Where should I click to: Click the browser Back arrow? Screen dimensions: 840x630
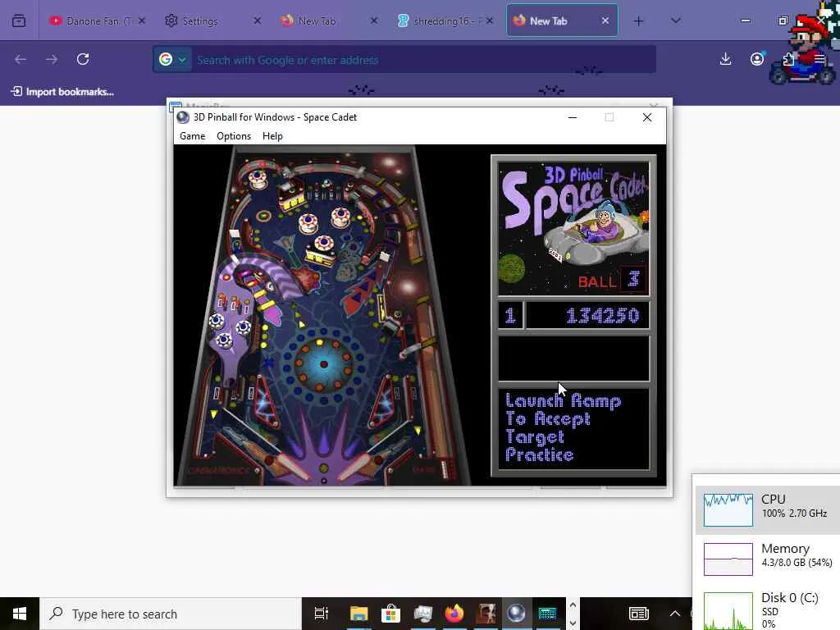pos(21,59)
